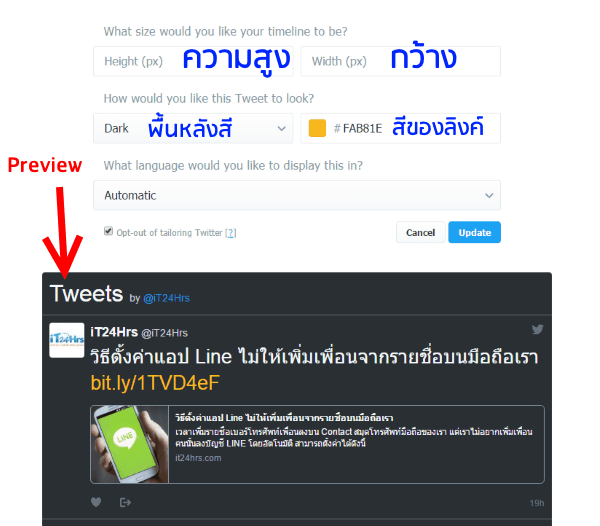Toggle Opt-out of tailoring Twitter checkbox
The height and width of the screenshot is (526, 600).
108,231
